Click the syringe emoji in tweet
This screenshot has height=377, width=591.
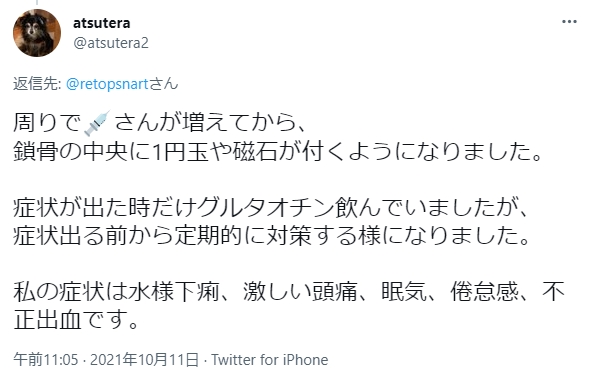(x=97, y=123)
